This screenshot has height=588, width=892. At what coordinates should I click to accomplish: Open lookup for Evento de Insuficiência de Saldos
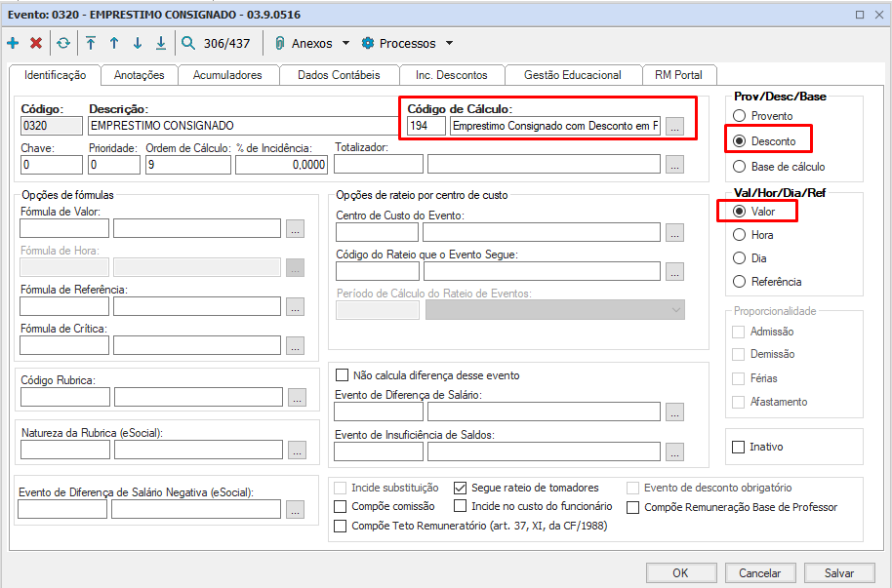pos(674,451)
